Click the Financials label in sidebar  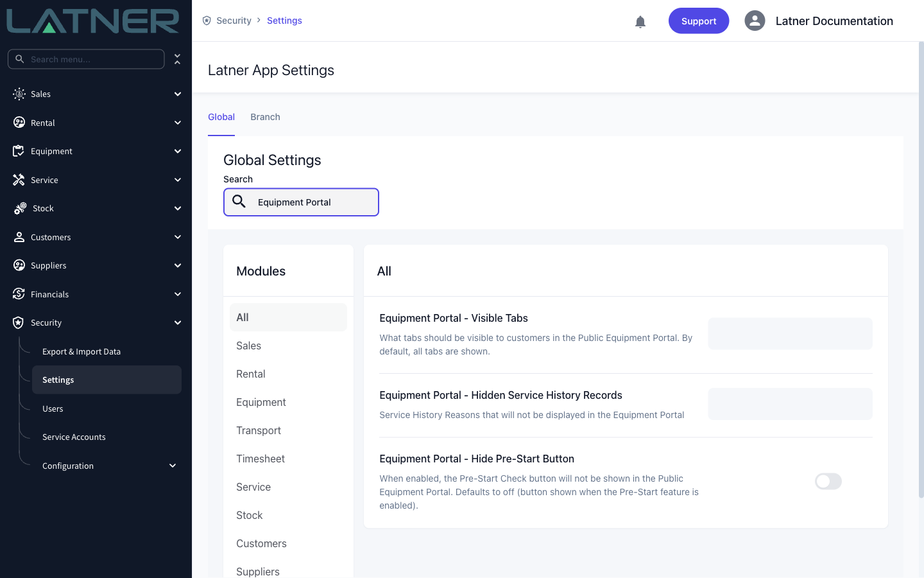point(49,295)
